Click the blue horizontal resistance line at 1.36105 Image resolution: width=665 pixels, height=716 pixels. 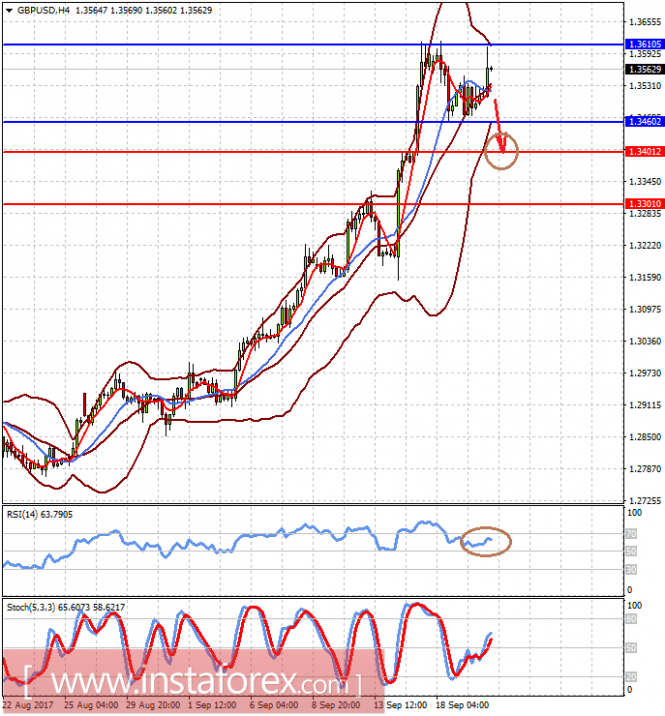[x=313, y=44]
